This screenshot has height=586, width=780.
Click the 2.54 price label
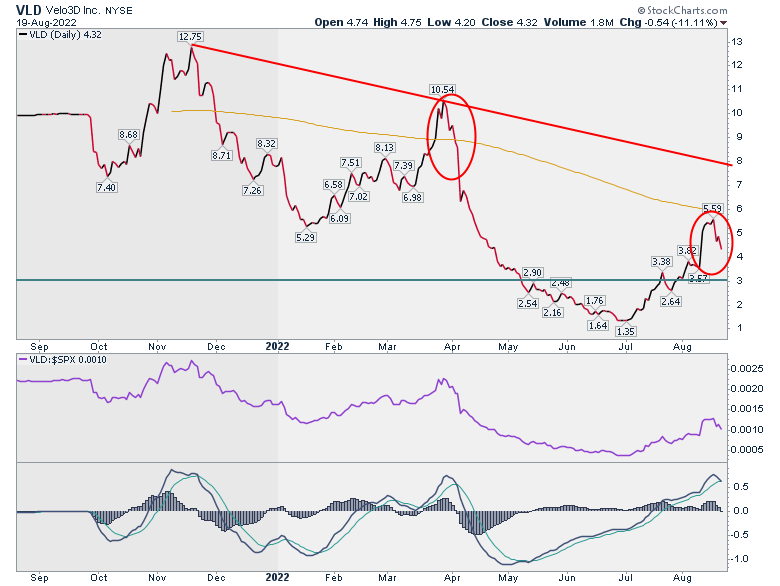click(x=527, y=303)
